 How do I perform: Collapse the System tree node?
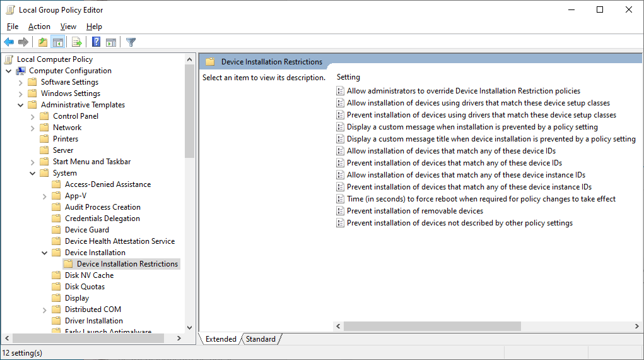[32, 173]
